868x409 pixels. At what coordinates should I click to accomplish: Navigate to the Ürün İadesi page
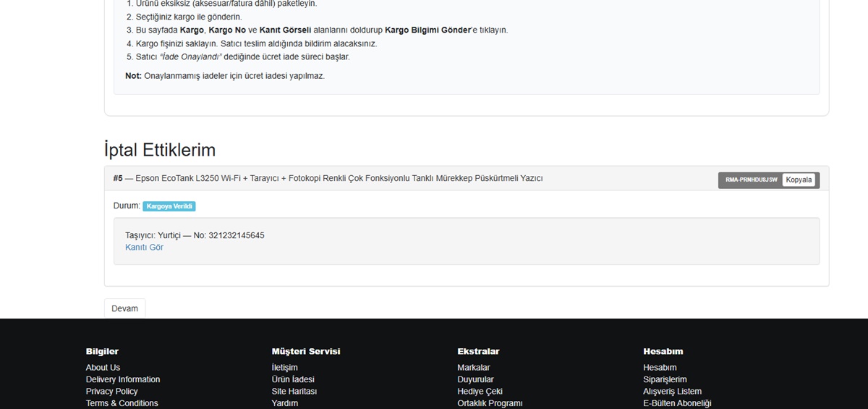(293, 379)
